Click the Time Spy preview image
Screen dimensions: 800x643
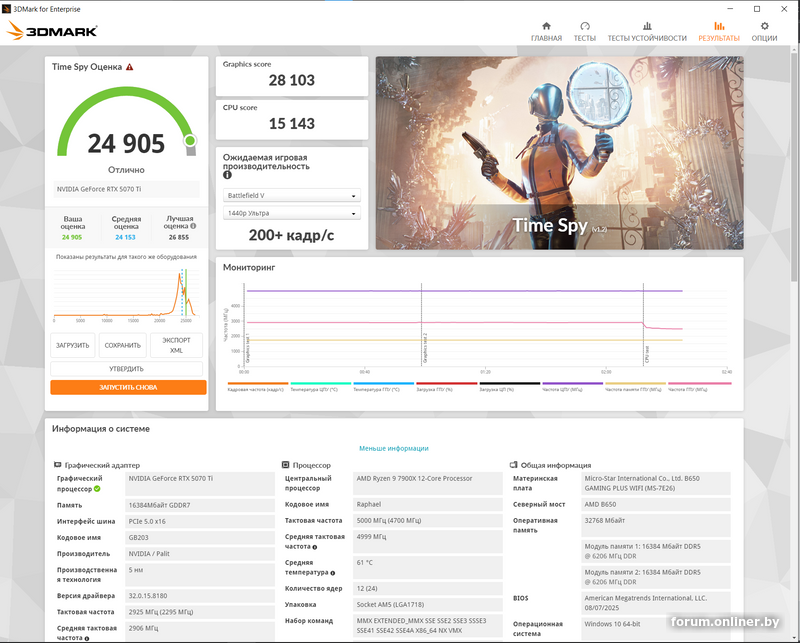click(x=559, y=152)
